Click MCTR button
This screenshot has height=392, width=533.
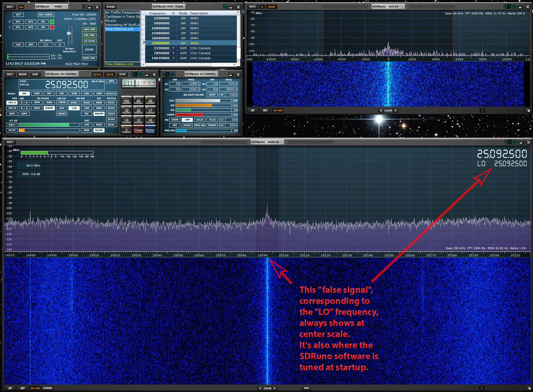coord(110,75)
